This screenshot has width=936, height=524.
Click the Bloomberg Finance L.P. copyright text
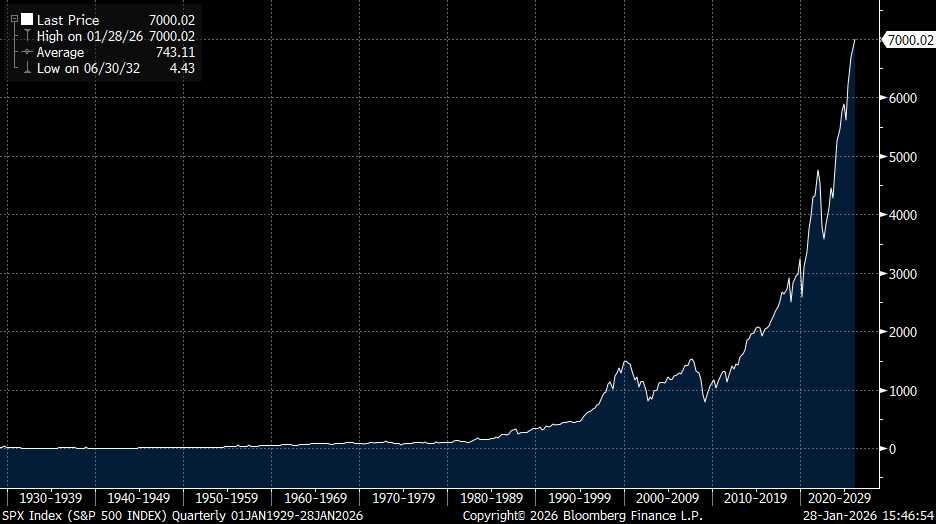pos(582,516)
